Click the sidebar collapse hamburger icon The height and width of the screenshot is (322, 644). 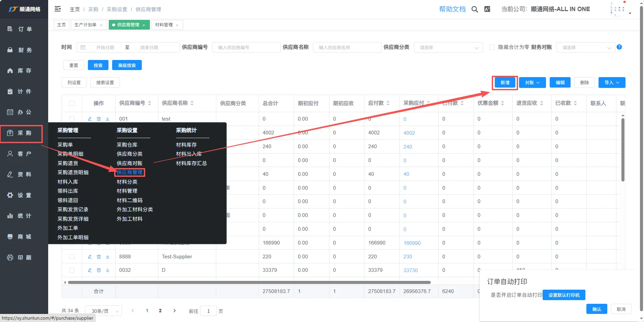pos(58,9)
